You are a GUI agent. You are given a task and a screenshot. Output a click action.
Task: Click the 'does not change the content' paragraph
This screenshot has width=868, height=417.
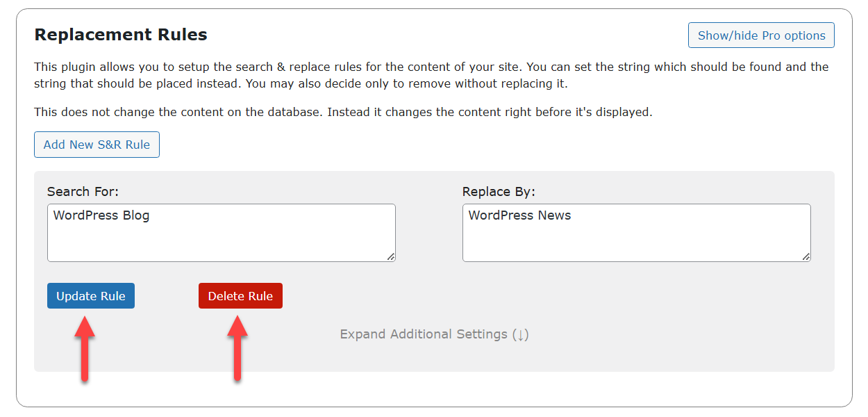(343, 112)
